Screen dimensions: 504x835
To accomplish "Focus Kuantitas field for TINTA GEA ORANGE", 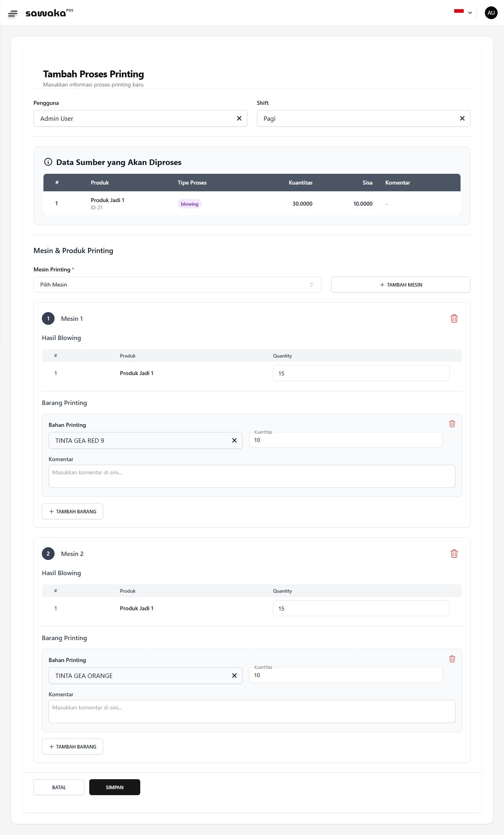I will pyautogui.click(x=345, y=675).
